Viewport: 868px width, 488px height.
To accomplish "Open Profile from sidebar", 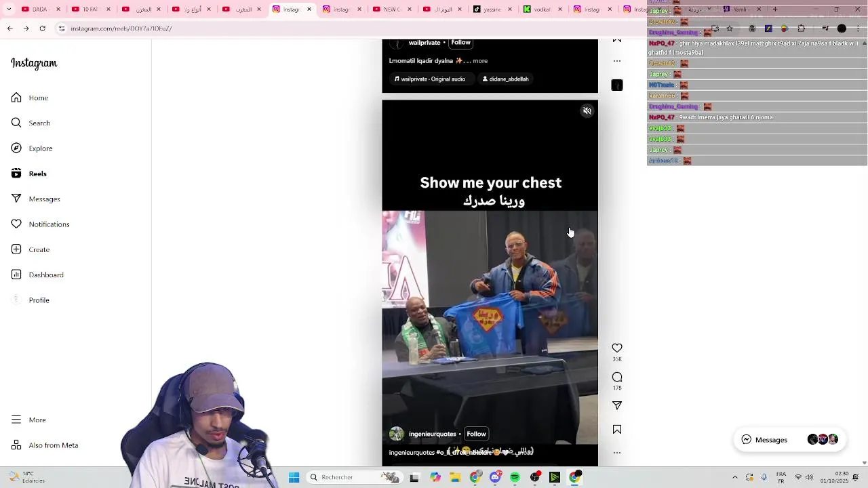I will coord(31,300).
